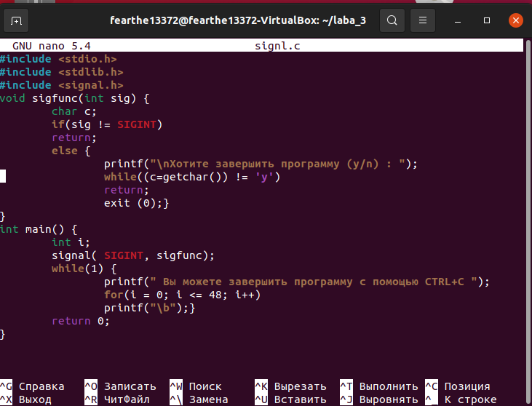The height and width of the screenshot is (406, 532).
Task: Click the signal( SIGINT, sigfunc); line
Action: (133, 255)
